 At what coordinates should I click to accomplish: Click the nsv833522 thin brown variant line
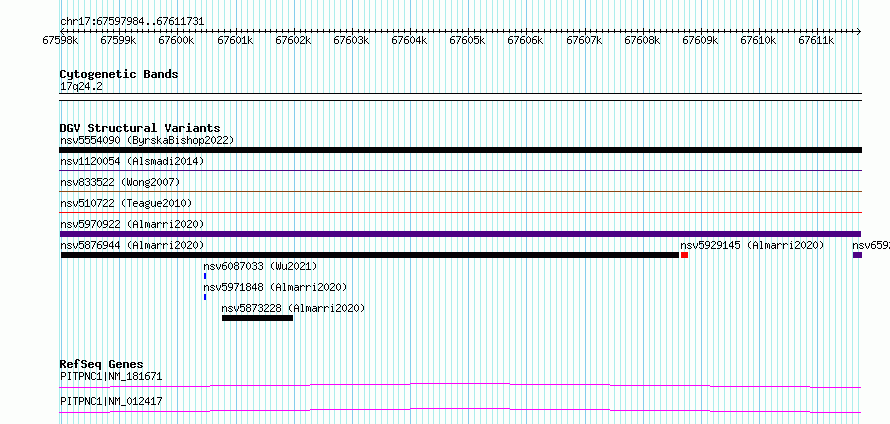click(x=460, y=191)
